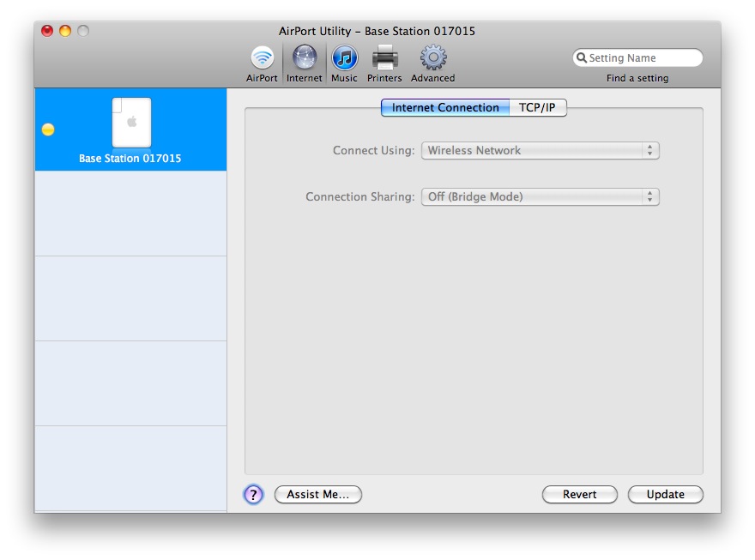
Task: Click the Connect Using label
Action: (374, 151)
